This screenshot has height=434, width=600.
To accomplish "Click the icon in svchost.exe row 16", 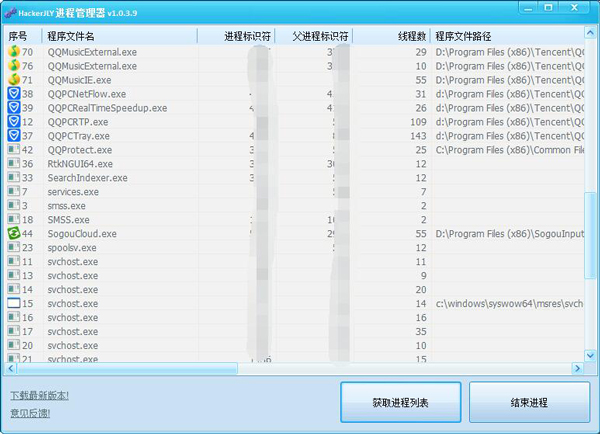I will [x=14, y=317].
